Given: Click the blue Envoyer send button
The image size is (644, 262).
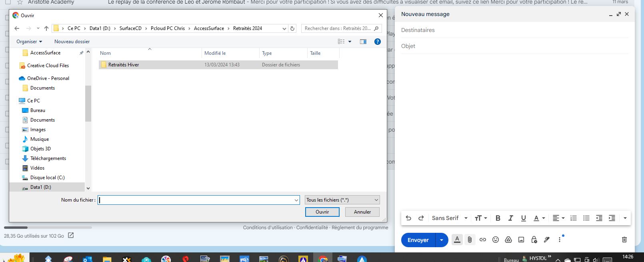Looking at the screenshot, I should pyautogui.click(x=418, y=240).
